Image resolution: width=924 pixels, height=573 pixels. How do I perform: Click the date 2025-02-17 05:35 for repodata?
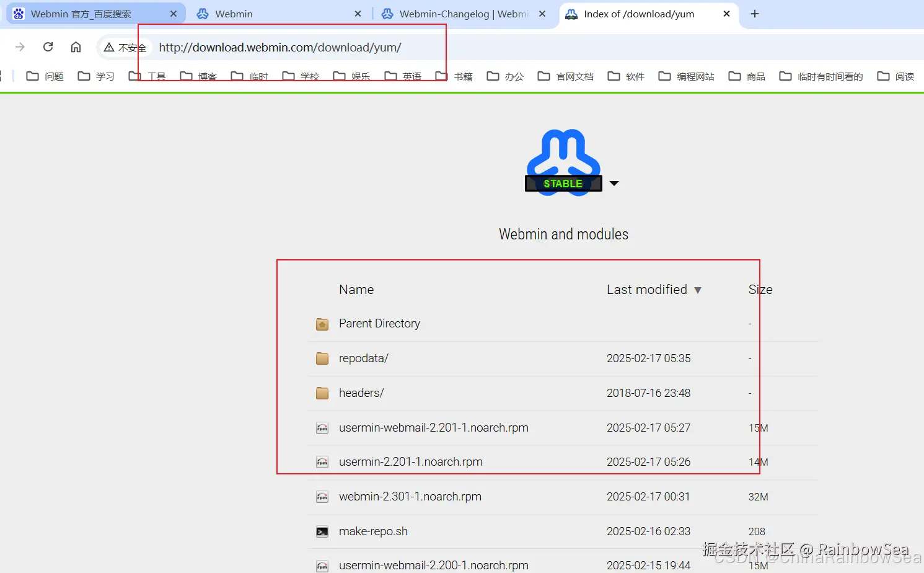click(648, 358)
